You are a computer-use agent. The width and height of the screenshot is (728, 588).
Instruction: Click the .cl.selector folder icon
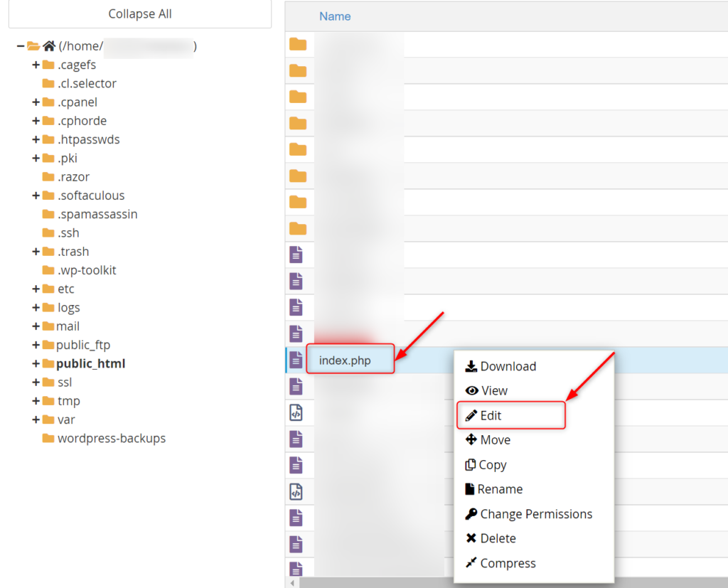[x=49, y=83]
